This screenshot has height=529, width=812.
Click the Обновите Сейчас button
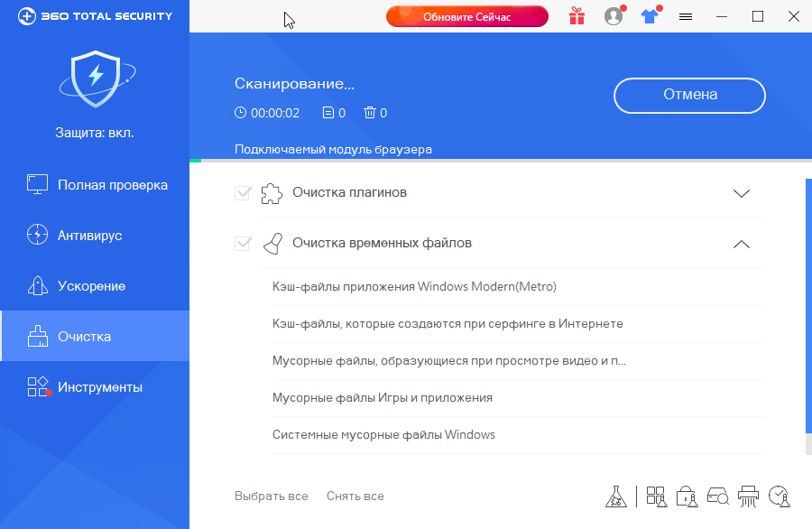(x=467, y=16)
